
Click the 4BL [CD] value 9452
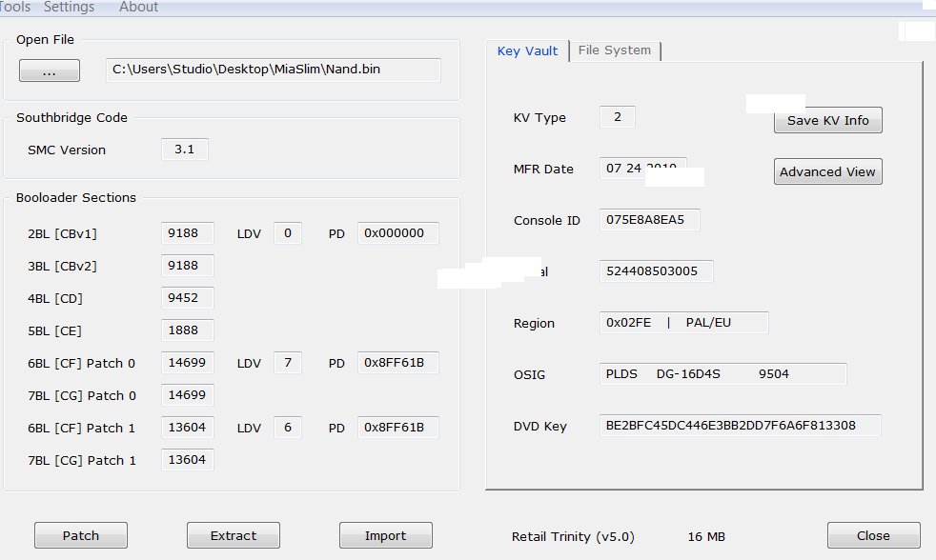187,298
